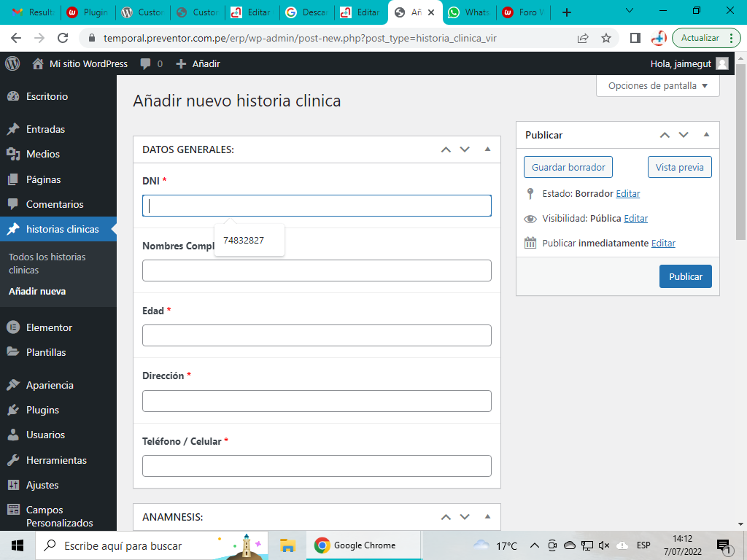Edit Publicar inmediatamente schedule link
The height and width of the screenshot is (560, 747).
(663, 244)
